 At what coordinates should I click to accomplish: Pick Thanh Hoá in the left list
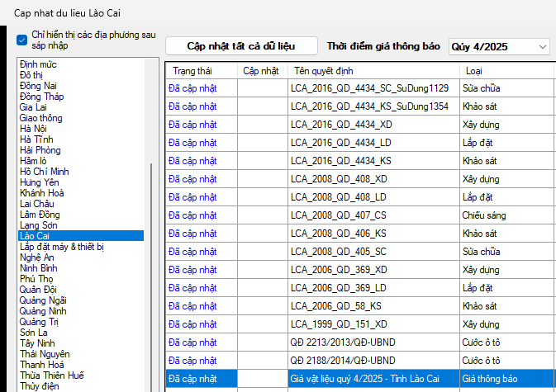point(41,364)
